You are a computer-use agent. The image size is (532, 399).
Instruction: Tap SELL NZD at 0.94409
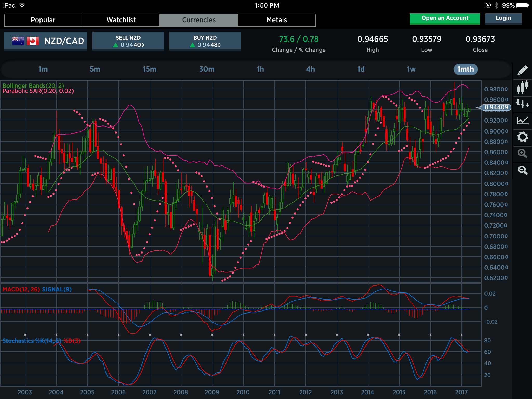[128, 41]
